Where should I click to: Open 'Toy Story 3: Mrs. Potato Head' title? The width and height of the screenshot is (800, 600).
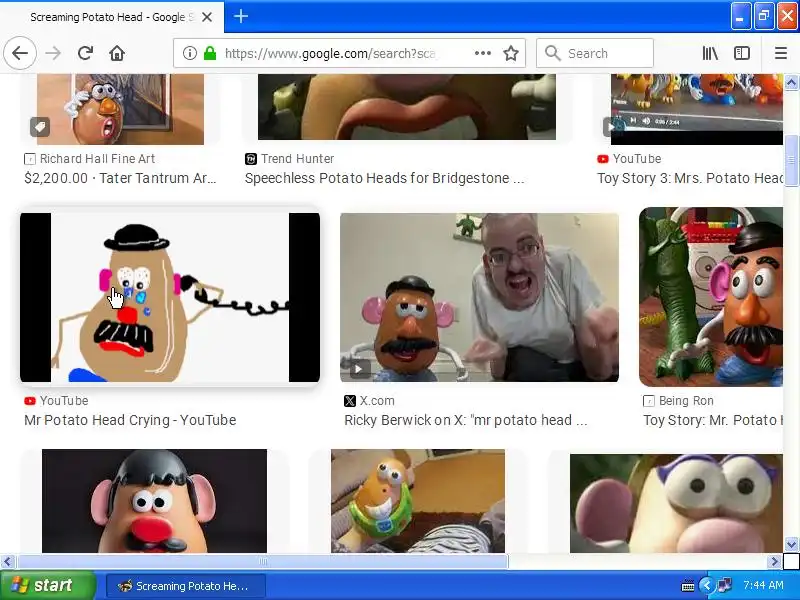[690, 178]
